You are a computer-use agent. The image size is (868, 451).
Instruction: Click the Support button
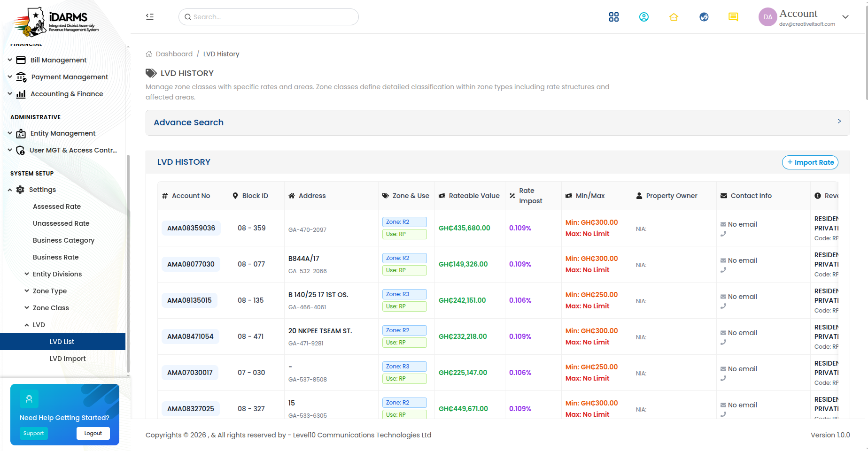tap(34, 433)
